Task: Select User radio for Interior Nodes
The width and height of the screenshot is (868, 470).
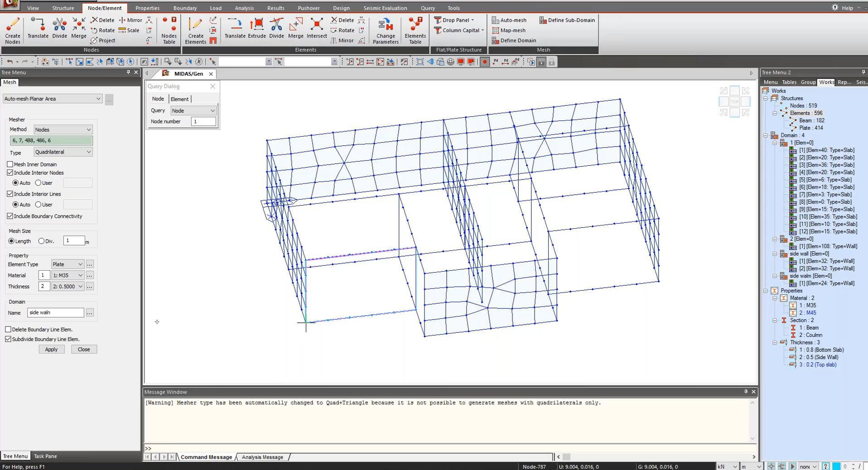Action: [x=38, y=183]
